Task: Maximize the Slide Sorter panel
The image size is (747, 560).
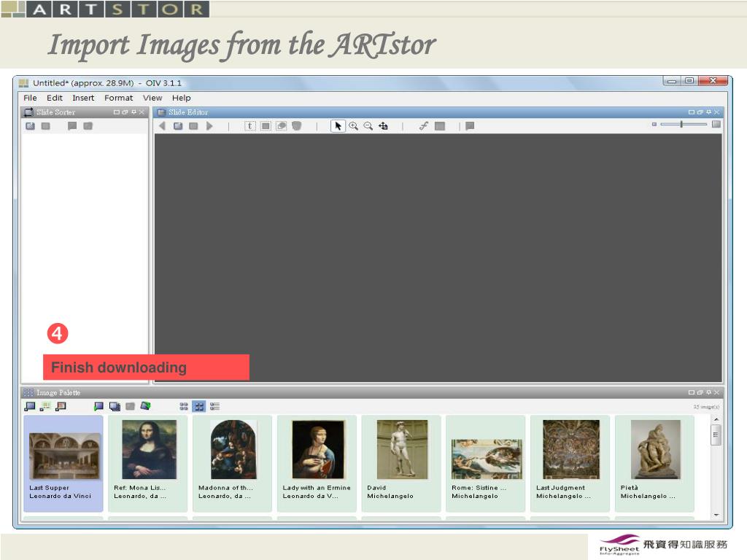Action: 116,112
